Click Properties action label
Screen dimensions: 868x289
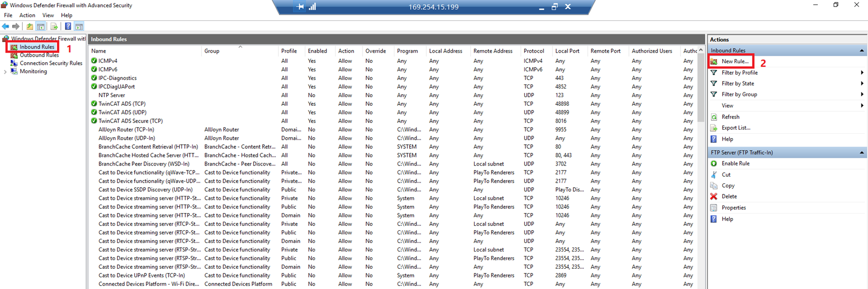click(733, 208)
